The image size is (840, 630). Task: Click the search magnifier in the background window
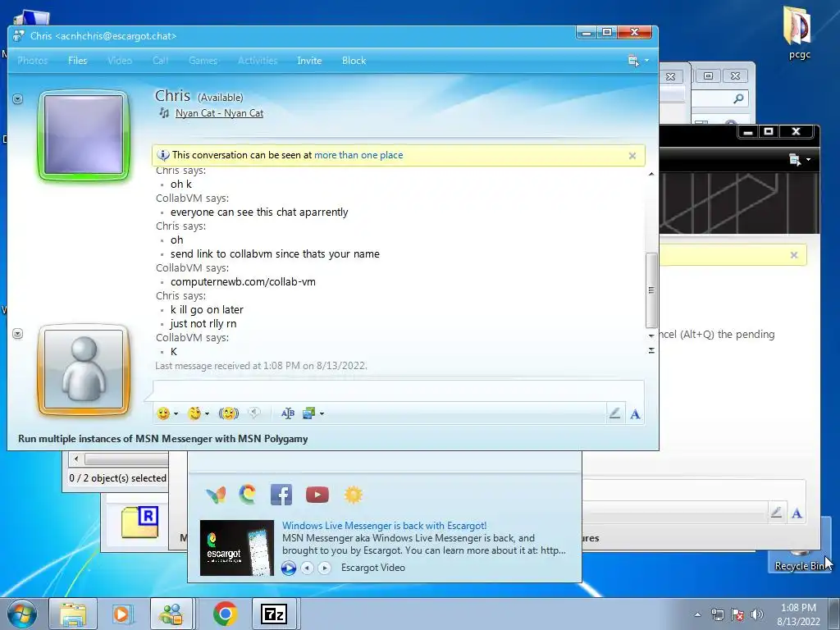tap(738, 98)
